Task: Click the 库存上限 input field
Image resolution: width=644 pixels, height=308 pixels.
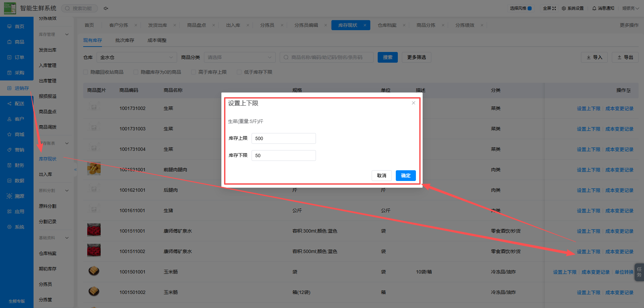Action: tap(284, 138)
